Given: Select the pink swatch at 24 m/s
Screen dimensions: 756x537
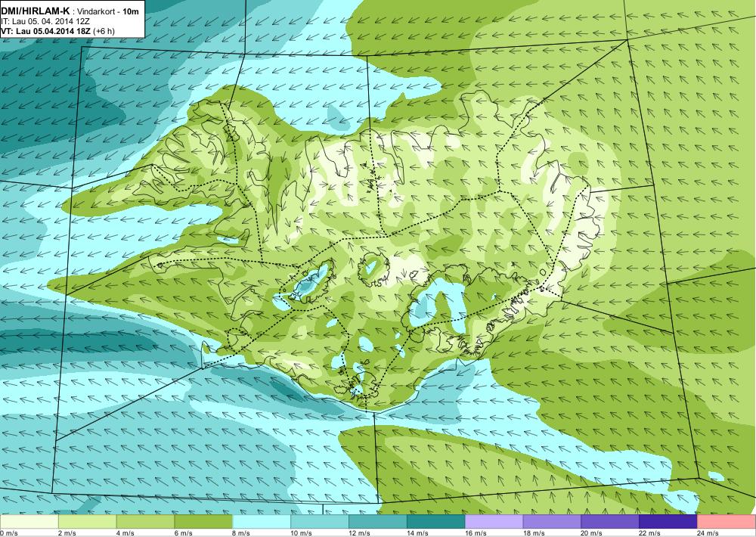Looking at the screenshot, I should click(x=727, y=522).
